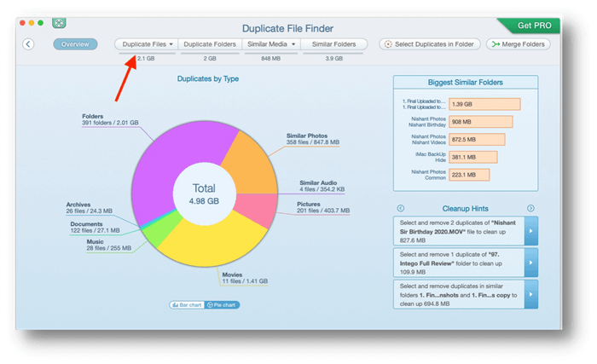The width and height of the screenshot is (597, 364).
Task: Click the 2 GB size under Duplicate Folders
Action: [x=210, y=58]
